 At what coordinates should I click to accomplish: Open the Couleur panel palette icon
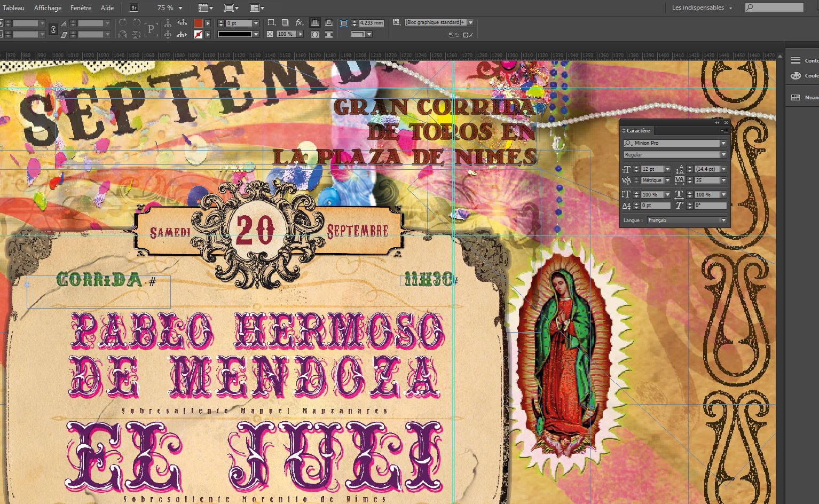pyautogui.click(x=796, y=75)
